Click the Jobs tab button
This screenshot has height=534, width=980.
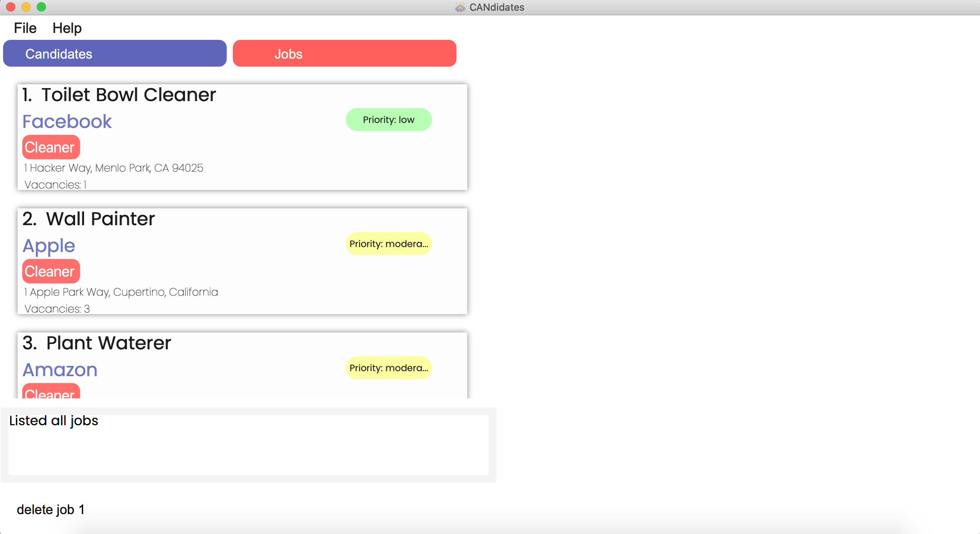click(344, 53)
